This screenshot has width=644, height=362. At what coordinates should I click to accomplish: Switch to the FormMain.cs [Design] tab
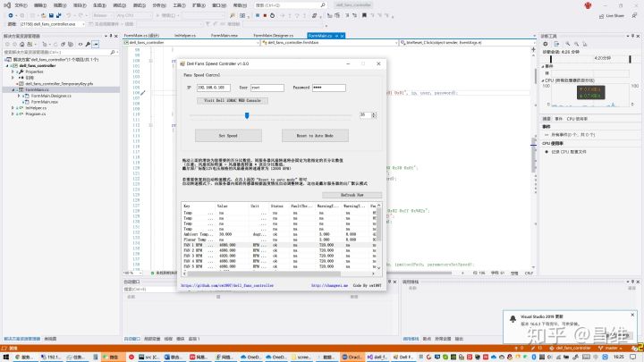(141, 36)
